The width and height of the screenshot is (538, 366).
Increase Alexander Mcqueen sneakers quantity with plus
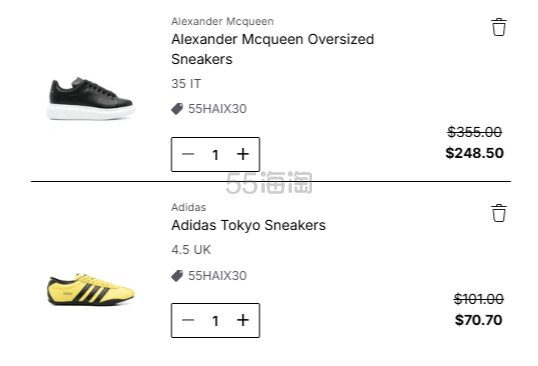(243, 154)
